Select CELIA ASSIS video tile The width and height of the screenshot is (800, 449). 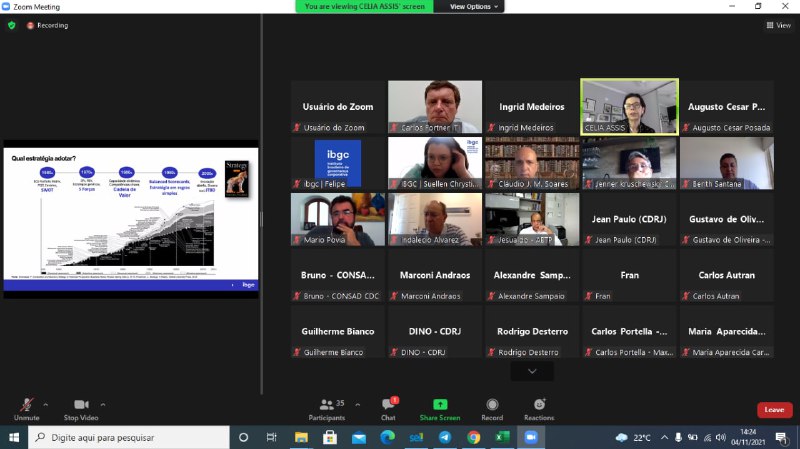[x=630, y=107]
